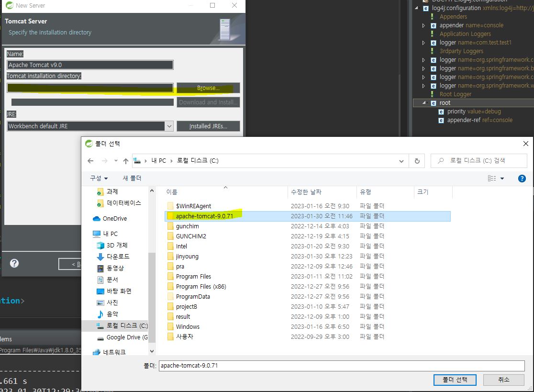The height and width of the screenshot is (392, 534).
Task: Open 음악 in navigation pane
Action: pyautogui.click(x=112, y=314)
